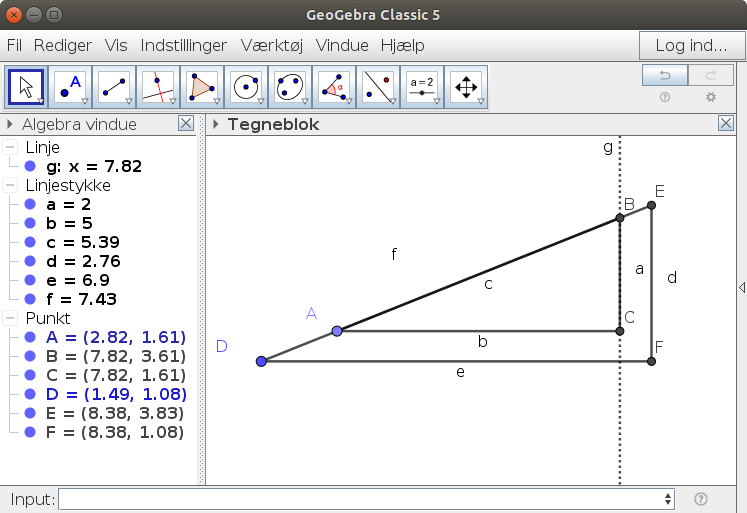Open the Vis menu
The image size is (747, 513).
[116, 45]
